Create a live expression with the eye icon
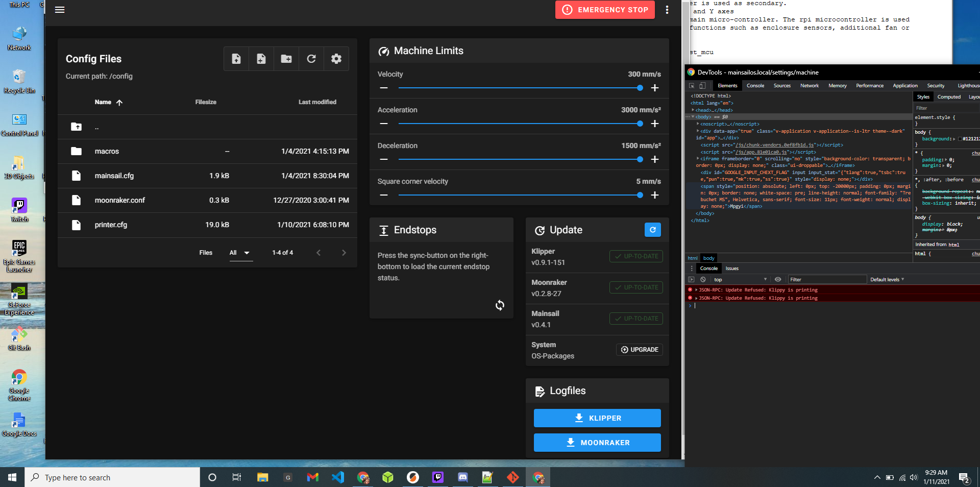 (778, 279)
